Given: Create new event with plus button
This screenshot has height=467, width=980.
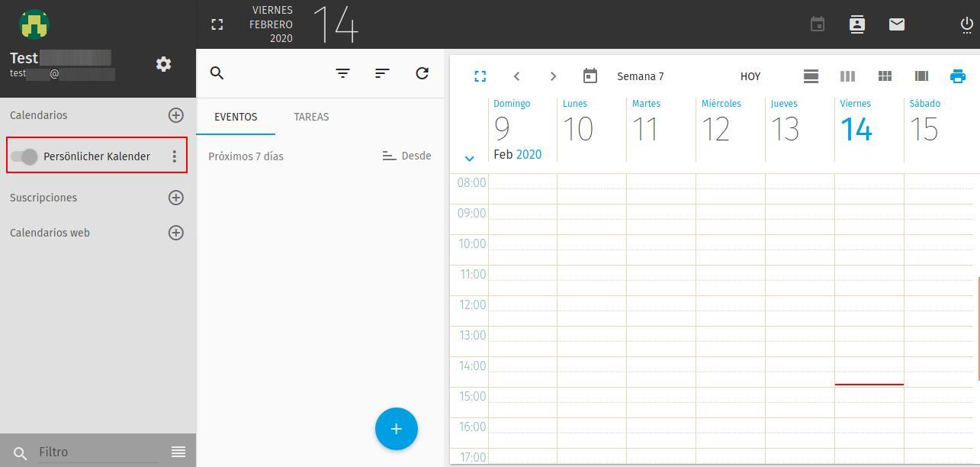Looking at the screenshot, I should pyautogui.click(x=396, y=429).
